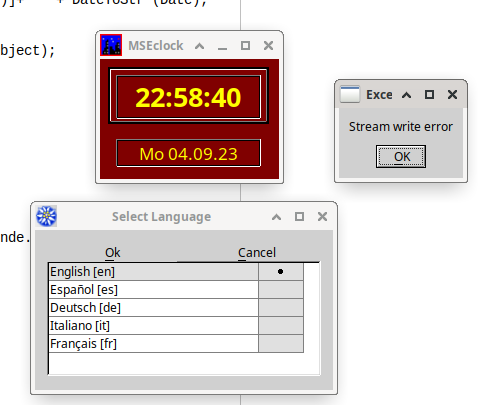Image resolution: width=496 pixels, height=405 pixels.
Task: Click the blue flower icon in Select Language
Action: [x=46, y=216]
